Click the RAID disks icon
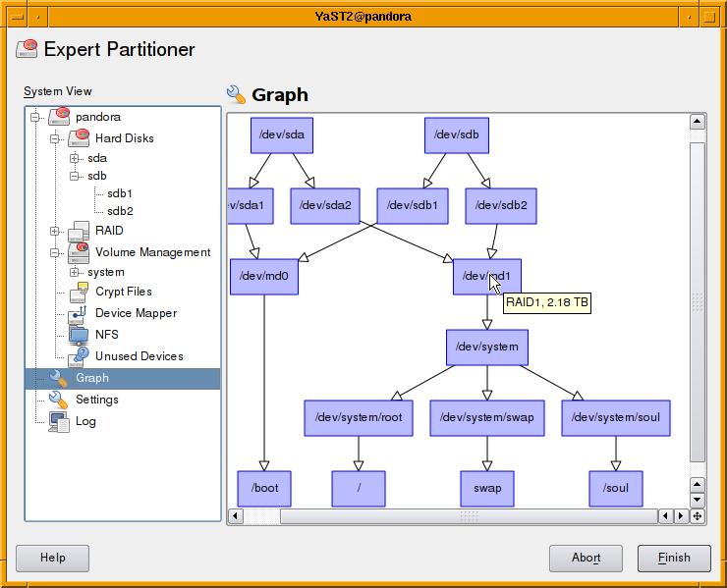Viewport: 727px width, 588px height. (79, 231)
